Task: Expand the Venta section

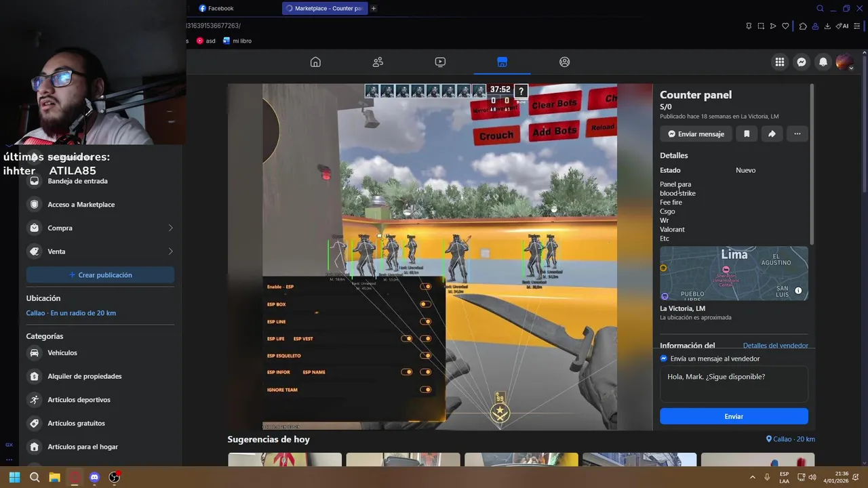Action: 100,251
